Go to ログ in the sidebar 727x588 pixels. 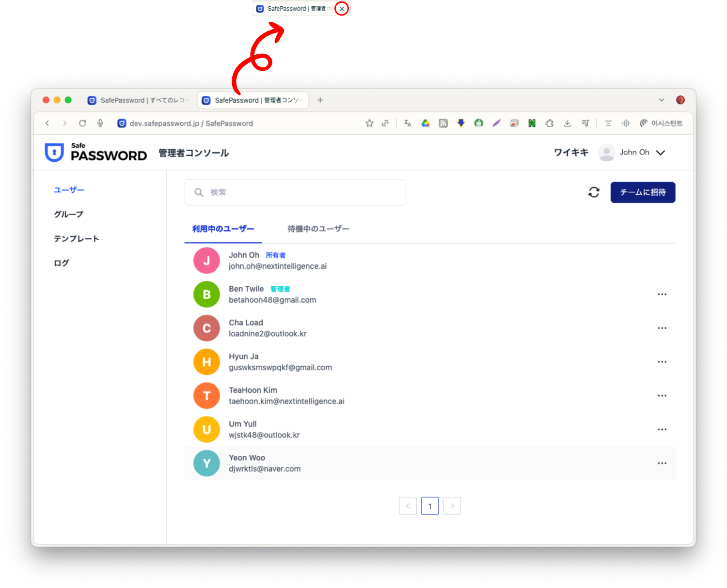pos(61,263)
